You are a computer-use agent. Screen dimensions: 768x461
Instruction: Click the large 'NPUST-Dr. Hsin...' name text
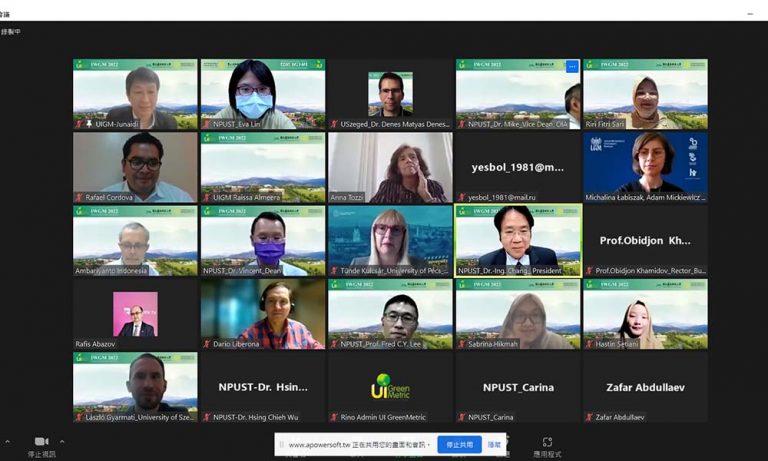(263, 387)
